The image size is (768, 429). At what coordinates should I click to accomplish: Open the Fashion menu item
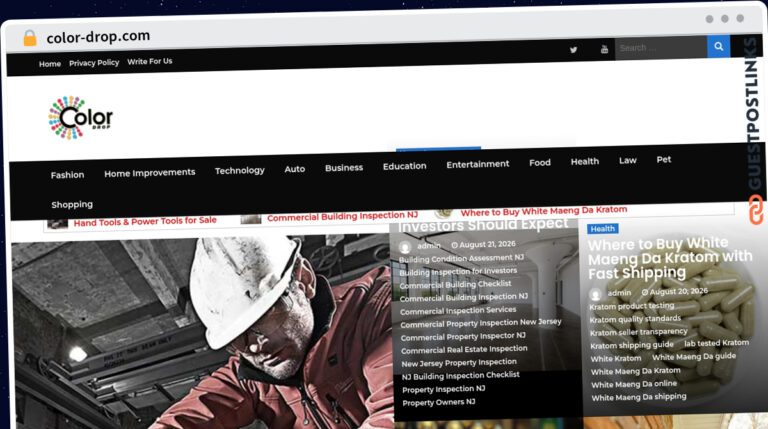click(x=68, y=175)
